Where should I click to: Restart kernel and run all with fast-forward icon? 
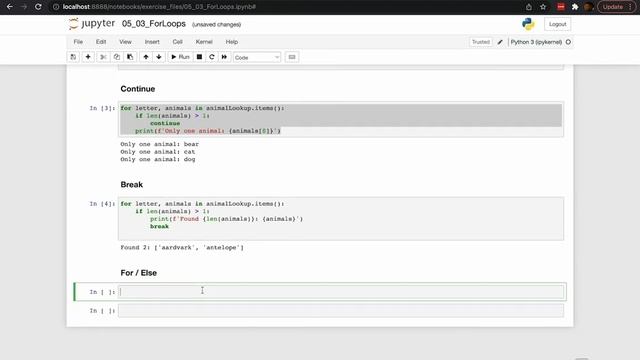click(224, 57)
